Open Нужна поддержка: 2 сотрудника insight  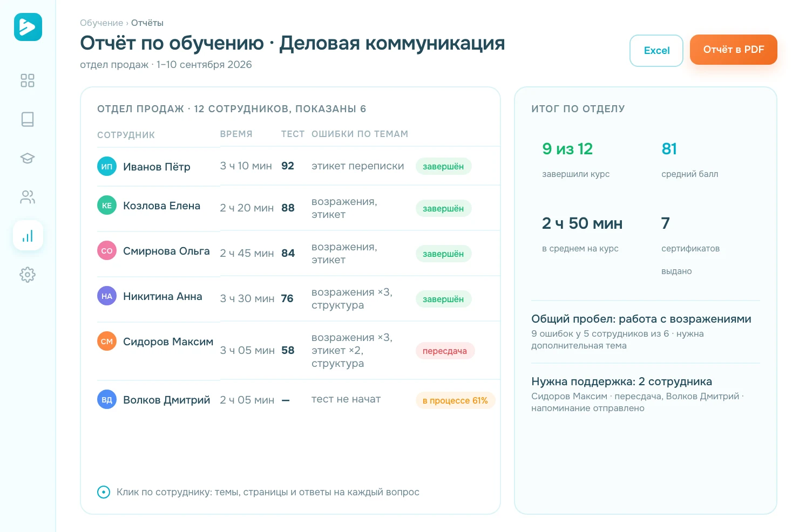[621, 381]
